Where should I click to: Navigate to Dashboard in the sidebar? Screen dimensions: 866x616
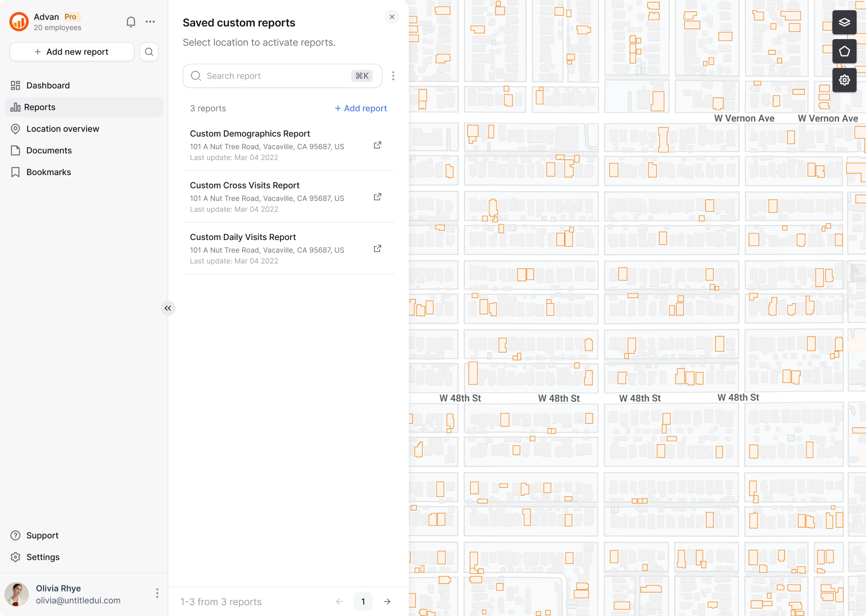pyautogui.click(x=48, y=85)
